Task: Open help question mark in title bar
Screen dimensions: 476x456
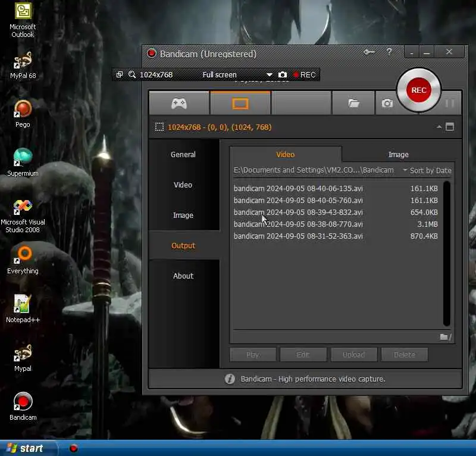Action: point(389,52)
